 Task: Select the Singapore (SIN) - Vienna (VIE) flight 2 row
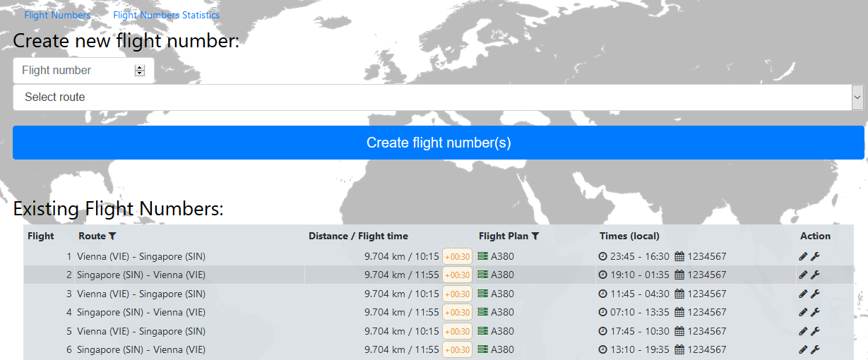point(439,275)
